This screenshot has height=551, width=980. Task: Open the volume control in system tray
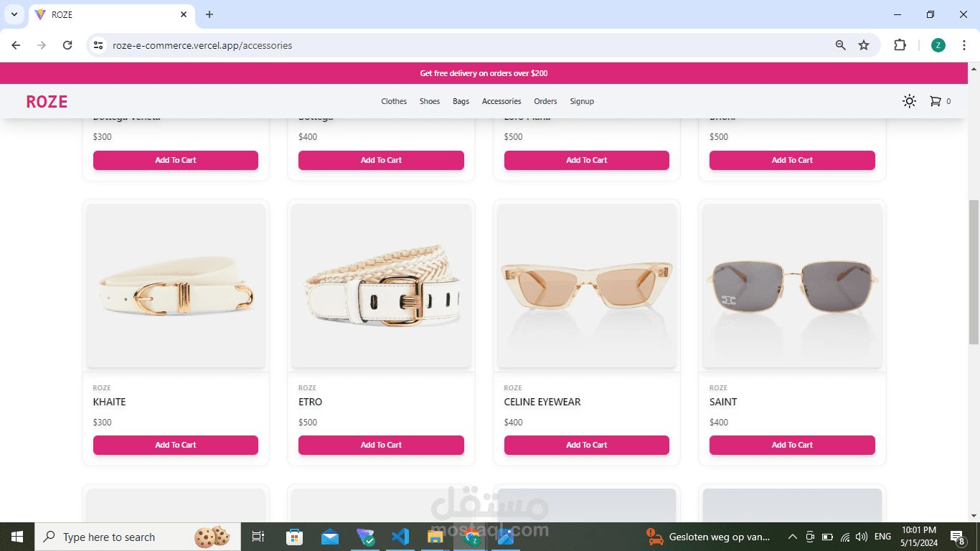click(862, 537)
